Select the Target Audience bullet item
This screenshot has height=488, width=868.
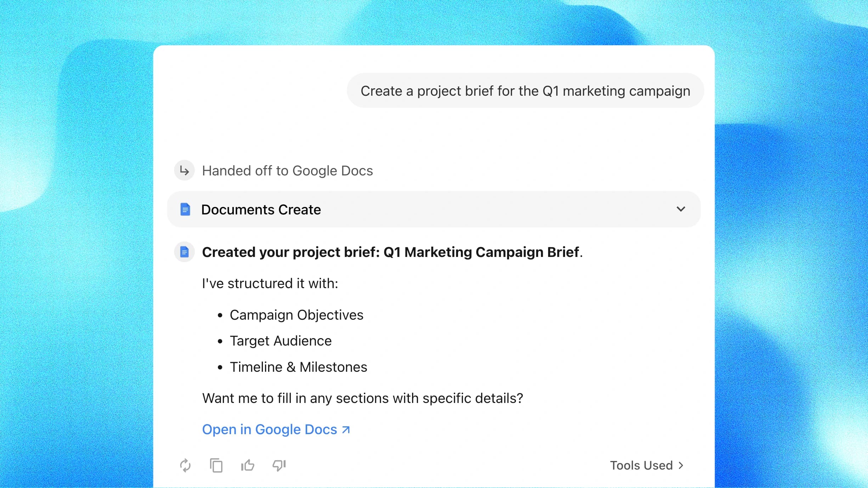(x=281, y=341)
